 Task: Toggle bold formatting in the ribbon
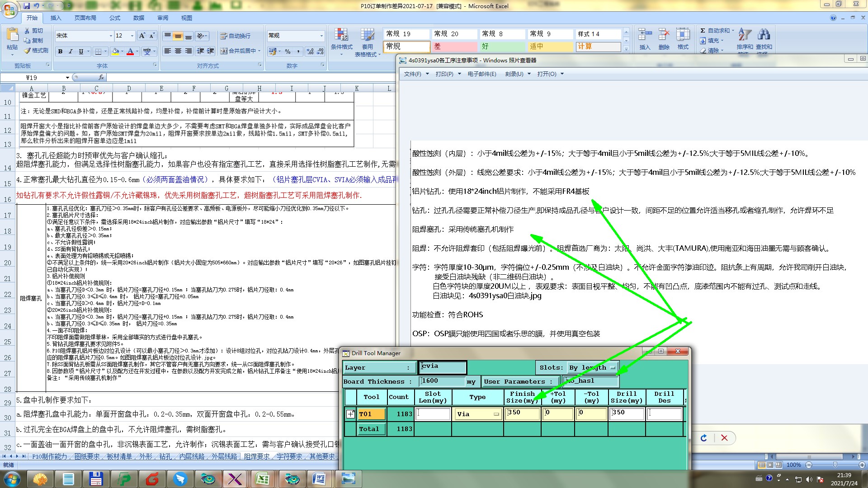[60, 52]
